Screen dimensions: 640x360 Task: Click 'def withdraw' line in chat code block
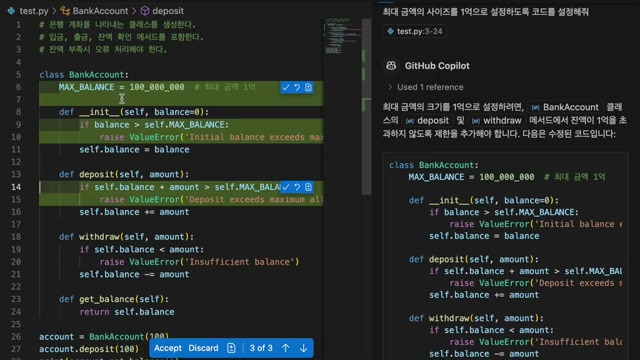[476, 318]
